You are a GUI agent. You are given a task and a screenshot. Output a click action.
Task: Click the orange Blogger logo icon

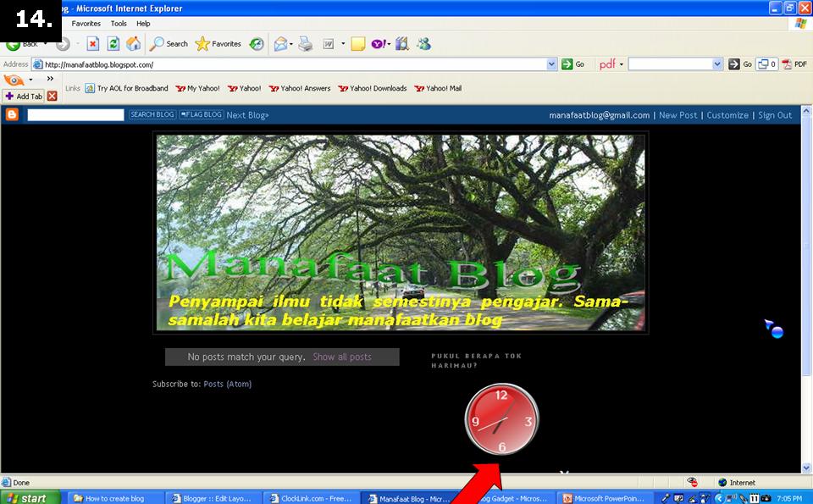12,114
